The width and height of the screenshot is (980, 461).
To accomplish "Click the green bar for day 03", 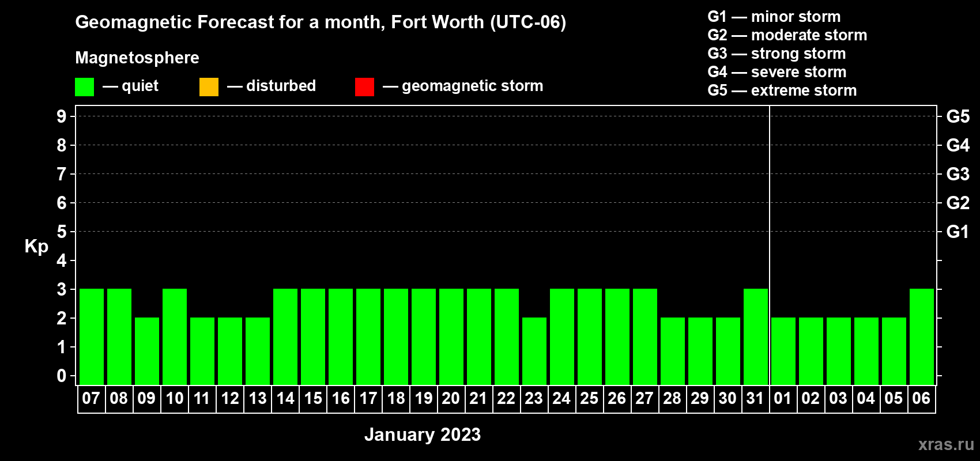I will click(839, 351).
